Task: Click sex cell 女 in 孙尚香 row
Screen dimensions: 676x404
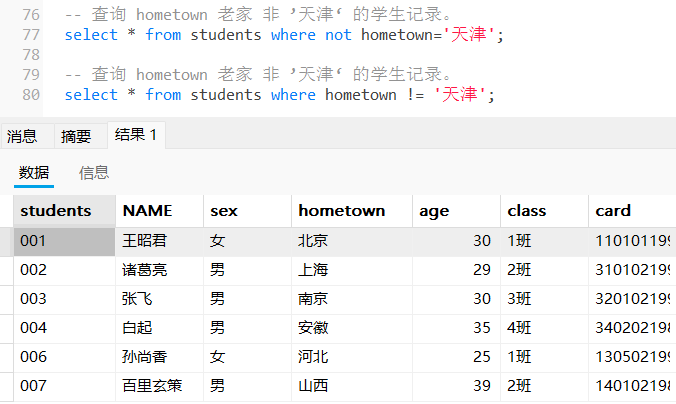Action: pyautogui.click(x=247, y=357)
